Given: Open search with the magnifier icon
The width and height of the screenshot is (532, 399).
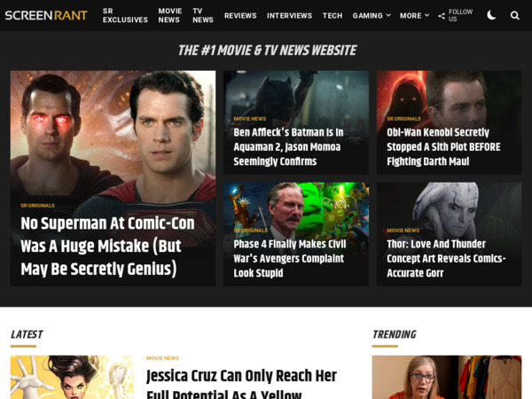Looking at the screenshot, I should tap(515, 15).
